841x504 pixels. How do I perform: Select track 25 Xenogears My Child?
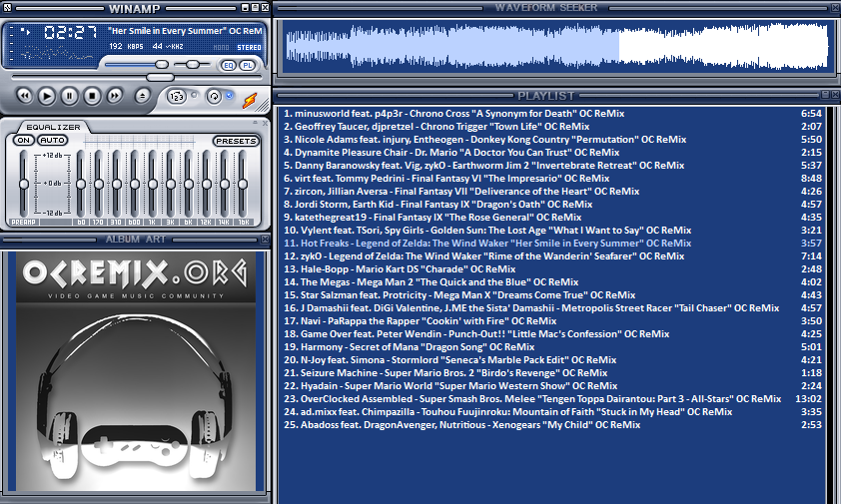click(552, 424)
